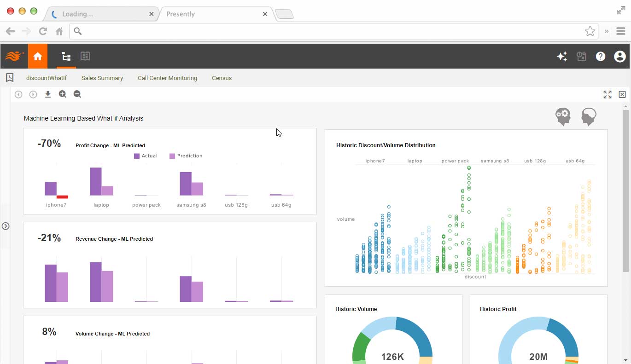
Task: Expand the collapsed left side panel chevron
Action: tap(6, 226)
